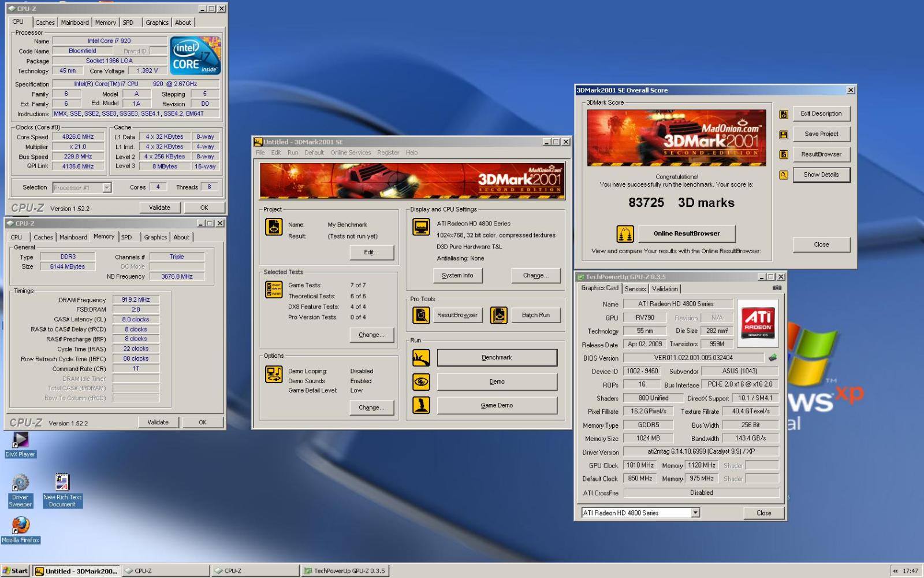This screenshot has height=578, width=924.
Task: Select Untitled 3DMark2001 taskbar item
Action: pos(77,571)
